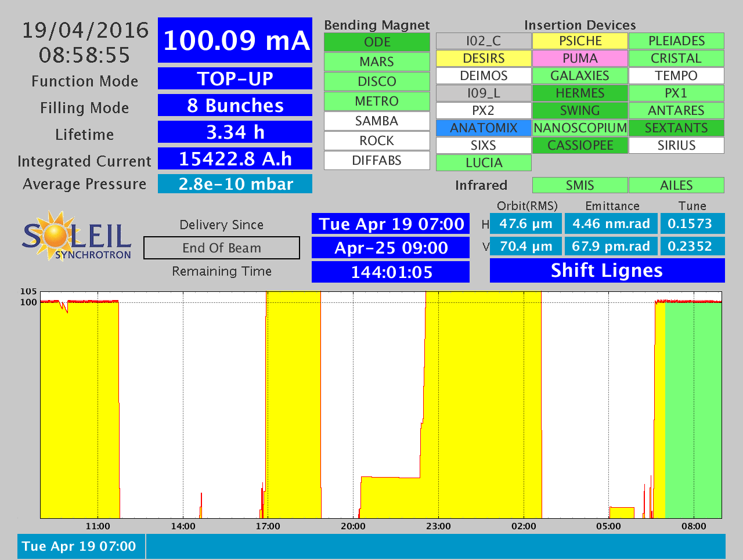Click the horizontal tune 0.1573 value
The width and height of the screenshot is (743, 560).
(692, 223)
